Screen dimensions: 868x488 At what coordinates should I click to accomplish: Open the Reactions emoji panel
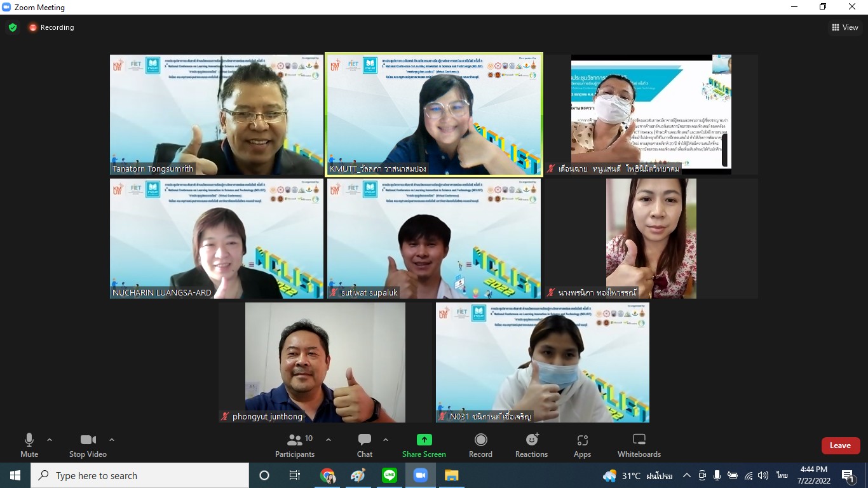pos(531,445)
